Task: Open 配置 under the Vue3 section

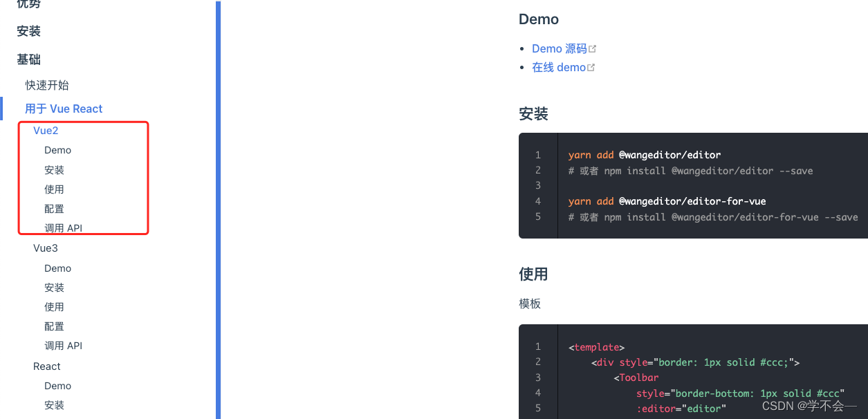Action: coord(54,326)
